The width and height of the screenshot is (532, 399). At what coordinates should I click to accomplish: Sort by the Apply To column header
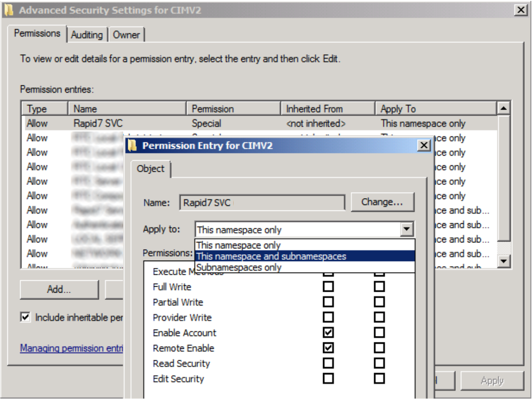pos(436,109)
